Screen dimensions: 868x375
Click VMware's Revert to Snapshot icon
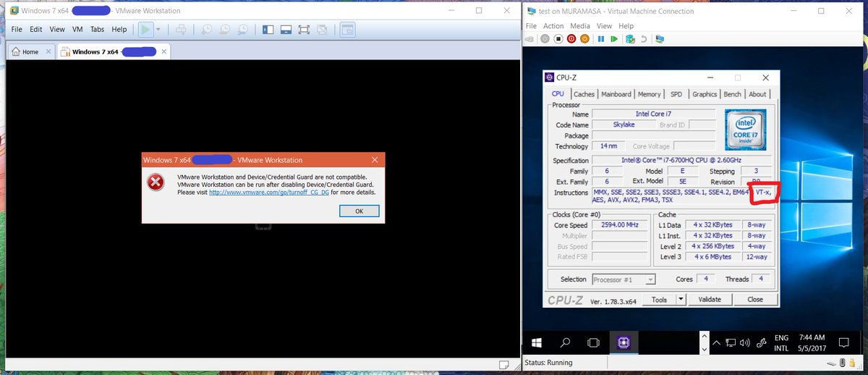225,30
